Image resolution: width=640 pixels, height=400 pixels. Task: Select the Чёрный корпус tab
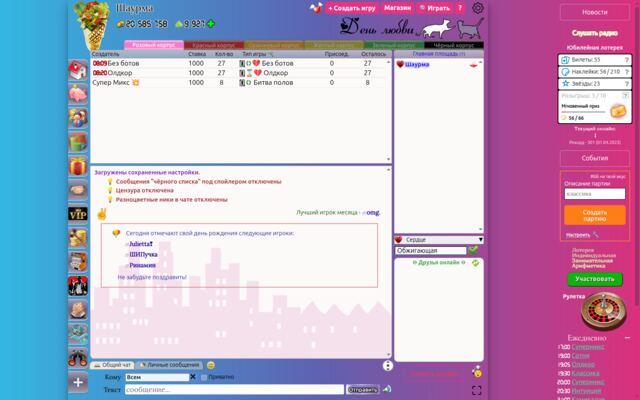pyautogui.click(x=454, y=45)
